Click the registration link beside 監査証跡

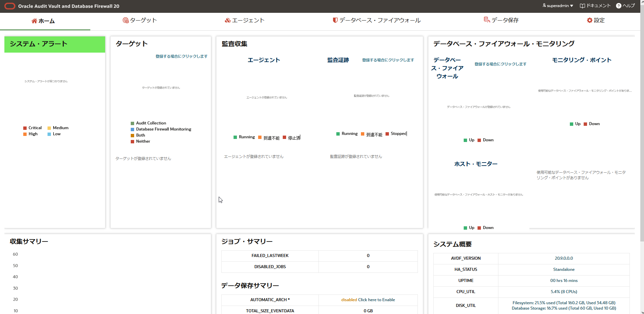[388, 60]
